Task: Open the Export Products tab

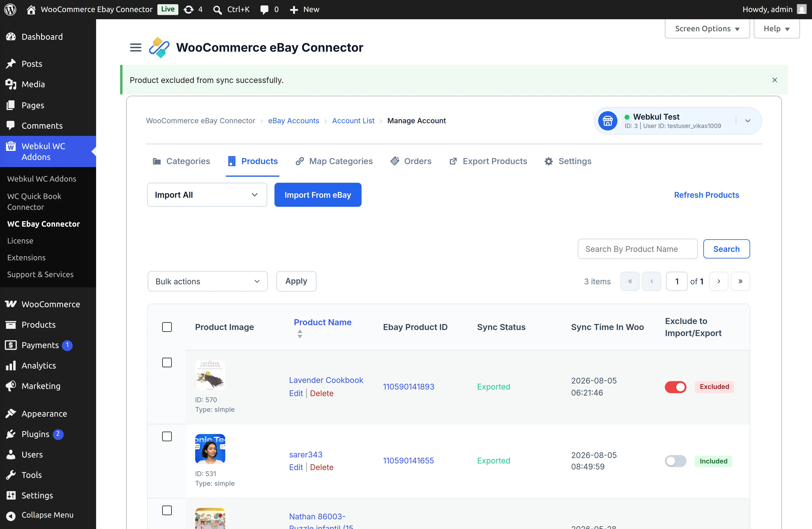Action: pyautogui.click(x=488, y=161)
